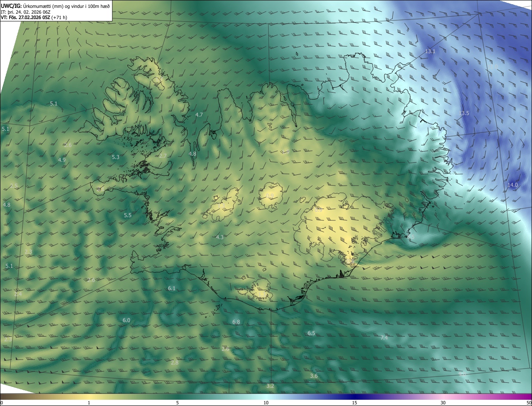Click the 15 tick label on the colour scale
This screenshot has width=532, height=406.
(x=355, y=403)
